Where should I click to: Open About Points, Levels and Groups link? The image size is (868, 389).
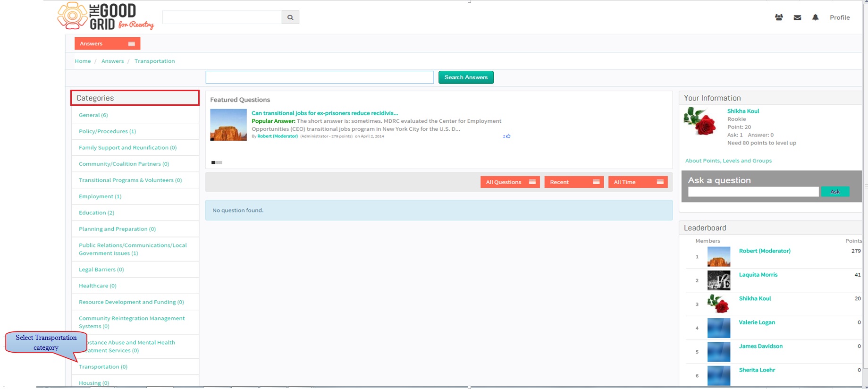point(728,161)
